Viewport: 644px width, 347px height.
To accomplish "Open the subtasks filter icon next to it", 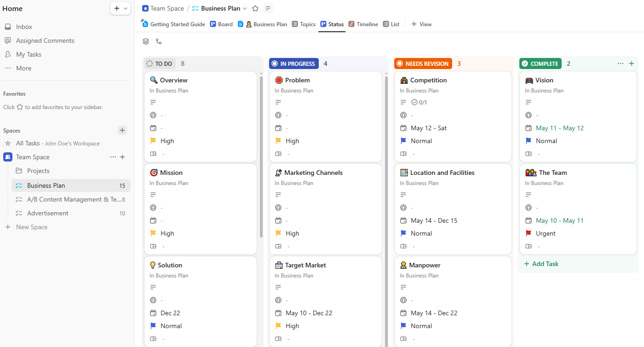I will (159, 41).
